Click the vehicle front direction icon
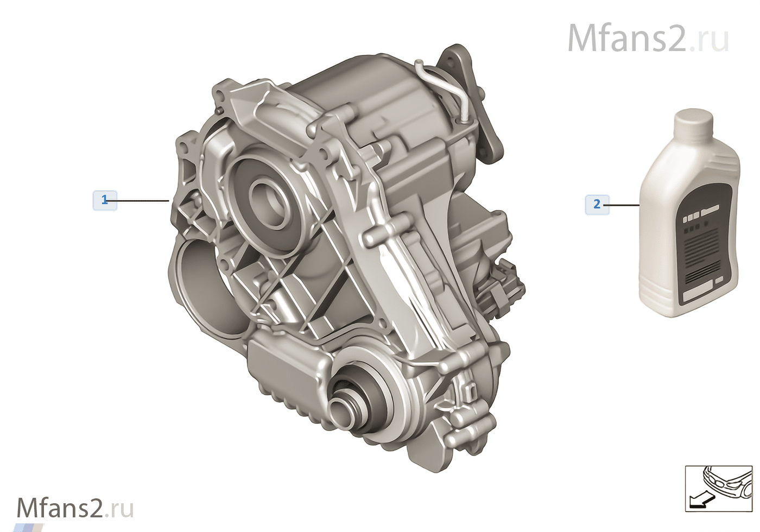The height and width of the screenshot is (532, 760). (x=718, y=489)
